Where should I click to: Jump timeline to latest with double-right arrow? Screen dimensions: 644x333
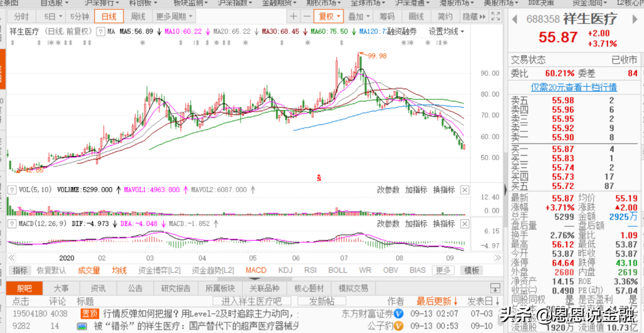(498, 258)
